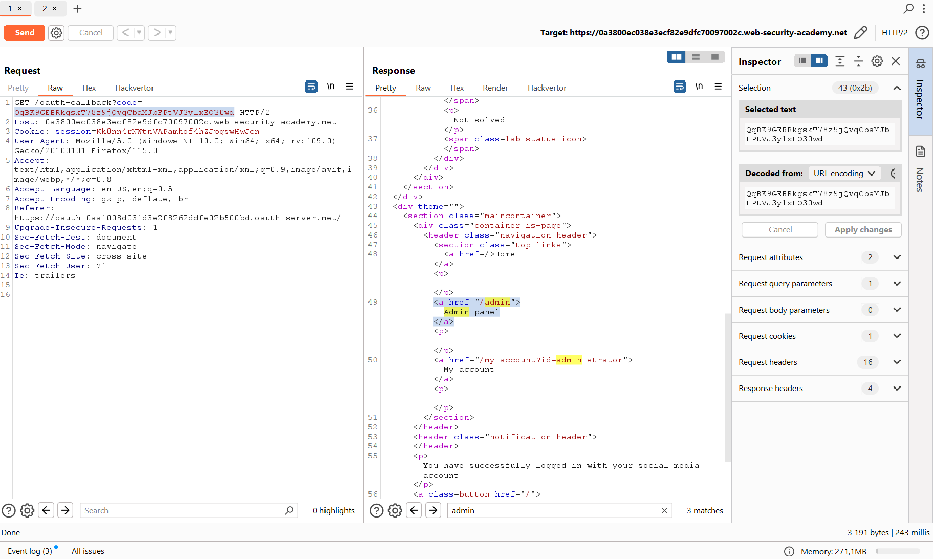
Task: Toggle word wrap in Response pane
Action: coord(680,87)
